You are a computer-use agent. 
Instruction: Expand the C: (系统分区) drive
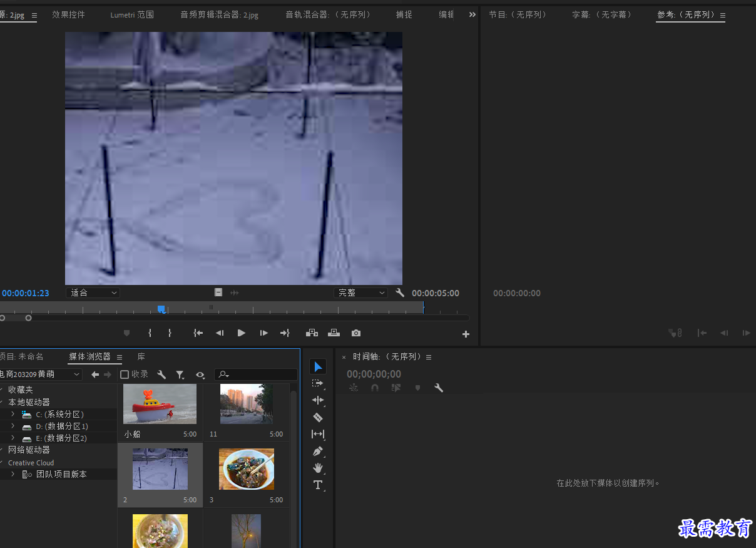pyautogui.click(x=13, y=414)
